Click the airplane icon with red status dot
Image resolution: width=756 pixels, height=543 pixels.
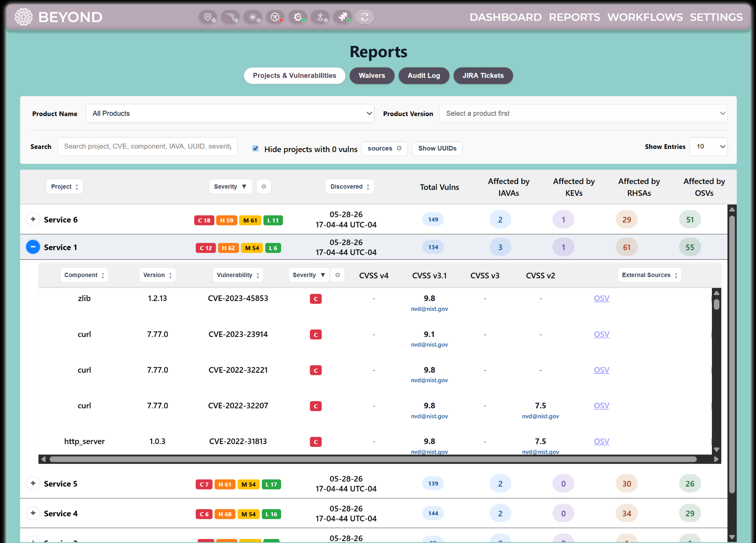click(x=275, y=17)
